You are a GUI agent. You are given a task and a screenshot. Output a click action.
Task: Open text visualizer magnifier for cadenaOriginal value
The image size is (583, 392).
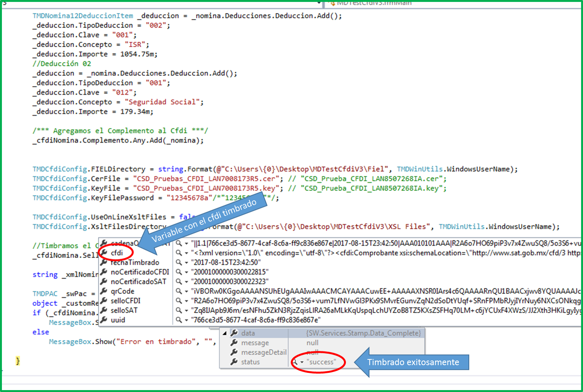tap(179, 243)
